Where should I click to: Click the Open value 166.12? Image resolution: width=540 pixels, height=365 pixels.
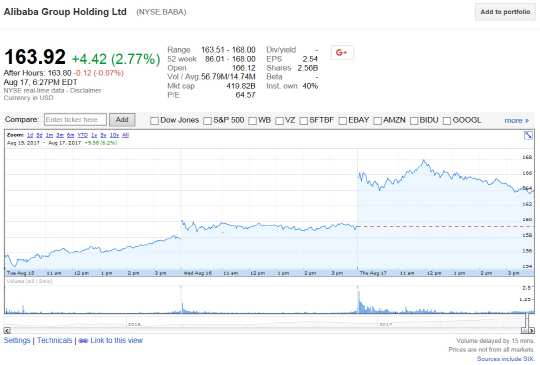pyautogui.click(x=243, y=68)
